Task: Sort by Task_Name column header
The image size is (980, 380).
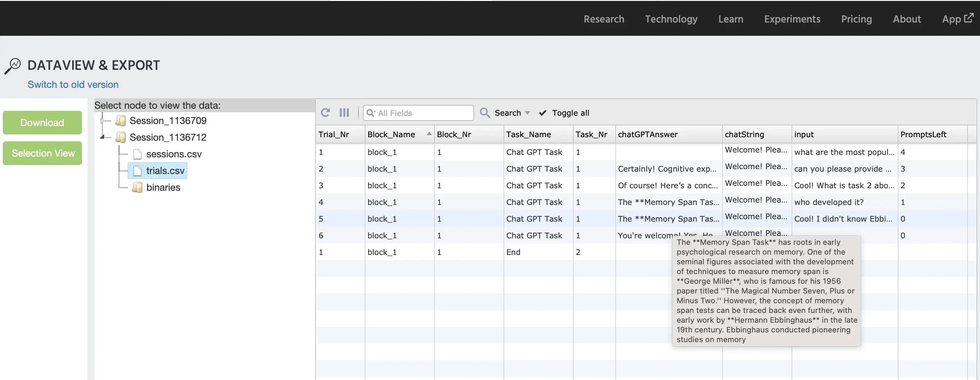Action: 538,134
